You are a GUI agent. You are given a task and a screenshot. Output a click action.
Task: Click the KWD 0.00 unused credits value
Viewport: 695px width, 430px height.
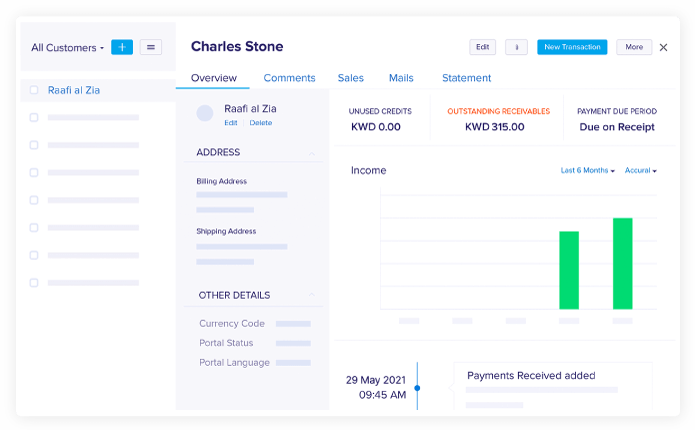[376, 127]
